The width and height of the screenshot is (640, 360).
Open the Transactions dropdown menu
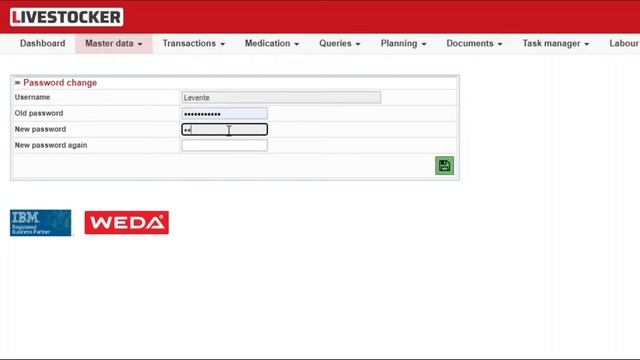pos(193,43)
